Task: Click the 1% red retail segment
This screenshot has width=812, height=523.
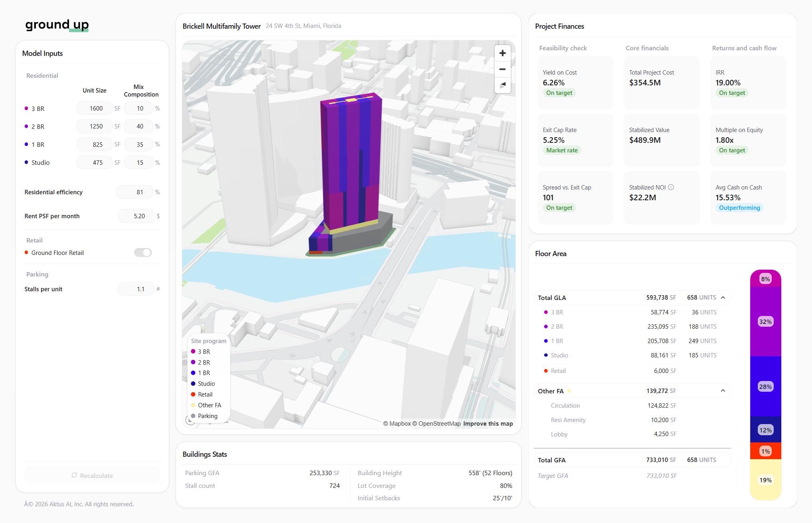Action: coord(765,451)
